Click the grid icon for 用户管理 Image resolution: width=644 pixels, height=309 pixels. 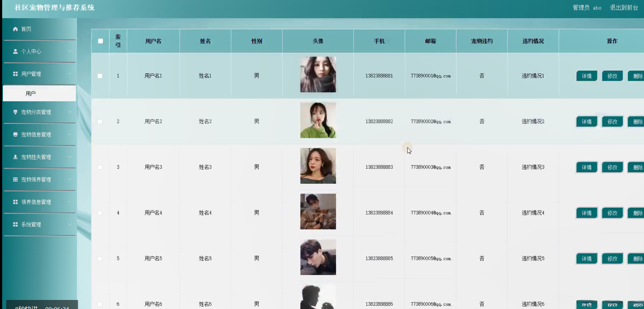click(x=15, y=74)
